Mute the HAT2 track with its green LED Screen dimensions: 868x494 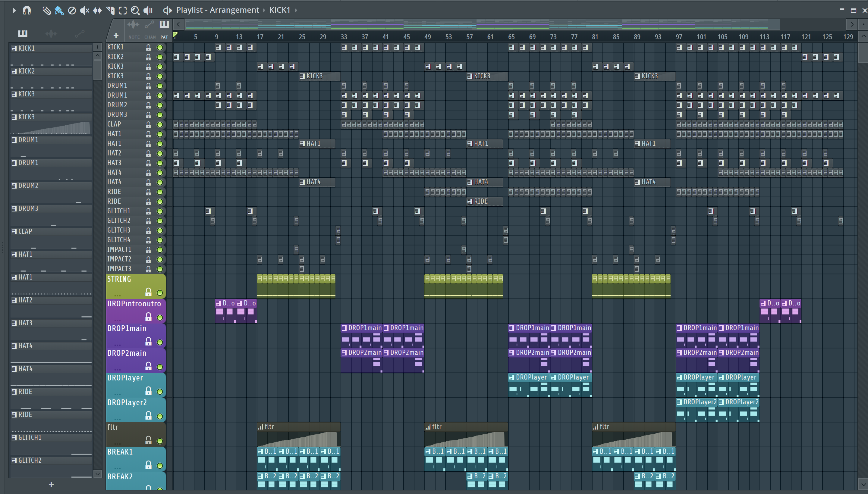pos(160,153)
